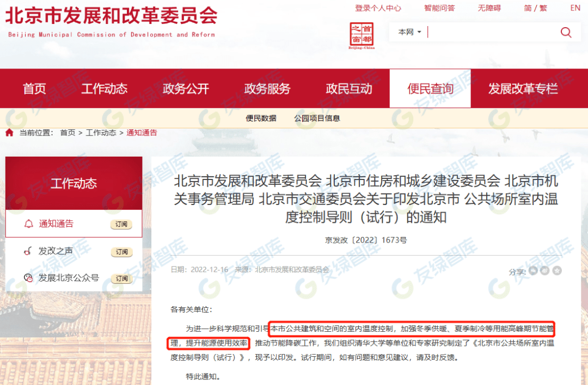This screenshot has height=385, width=588.
Task: Click into the site search text field
Action: [x=490, y=32]
